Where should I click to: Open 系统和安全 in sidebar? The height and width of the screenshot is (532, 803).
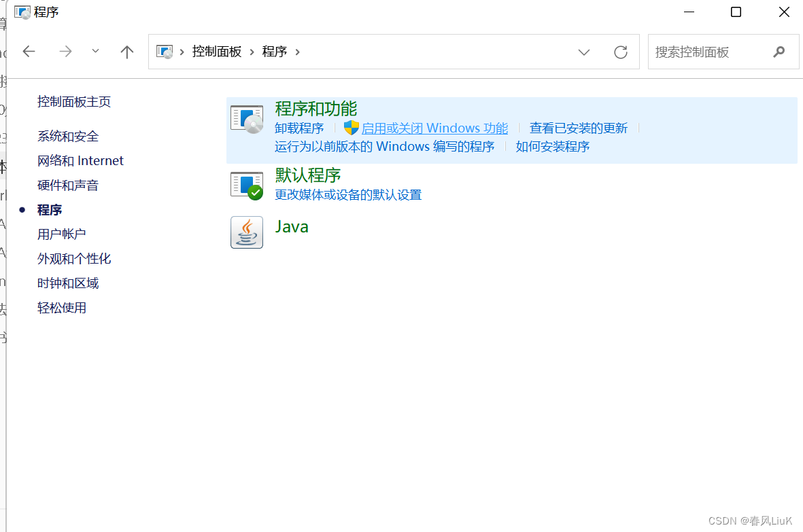pos(68,137)
